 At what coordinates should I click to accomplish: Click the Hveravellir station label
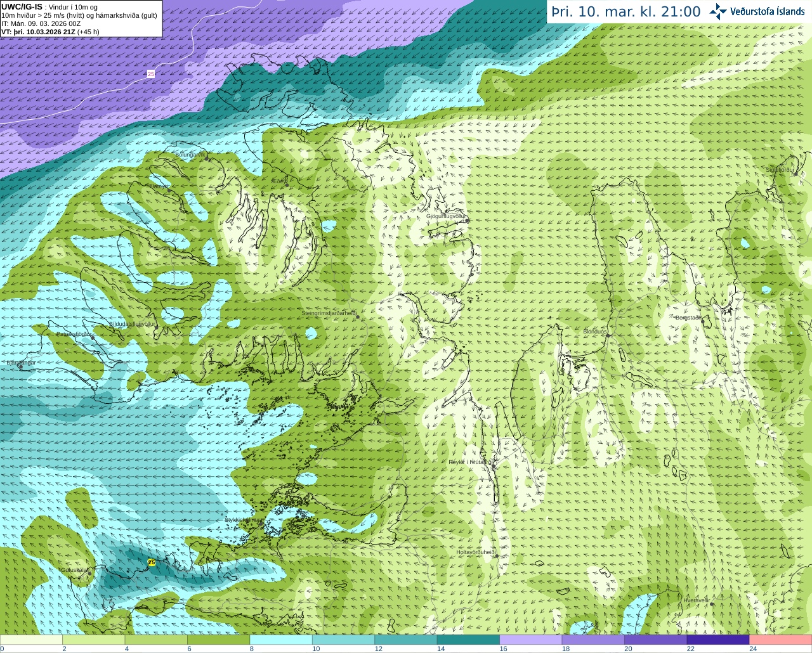[x=696, y=600]
